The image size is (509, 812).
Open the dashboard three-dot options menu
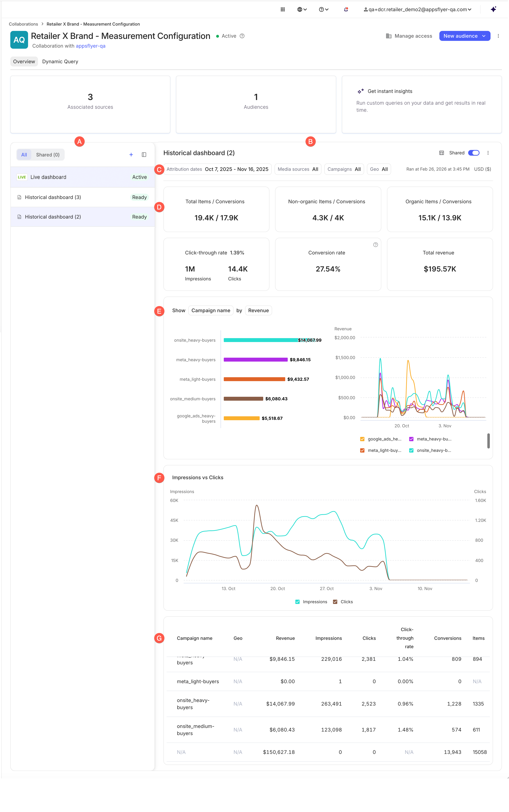[x=488, y=153]
